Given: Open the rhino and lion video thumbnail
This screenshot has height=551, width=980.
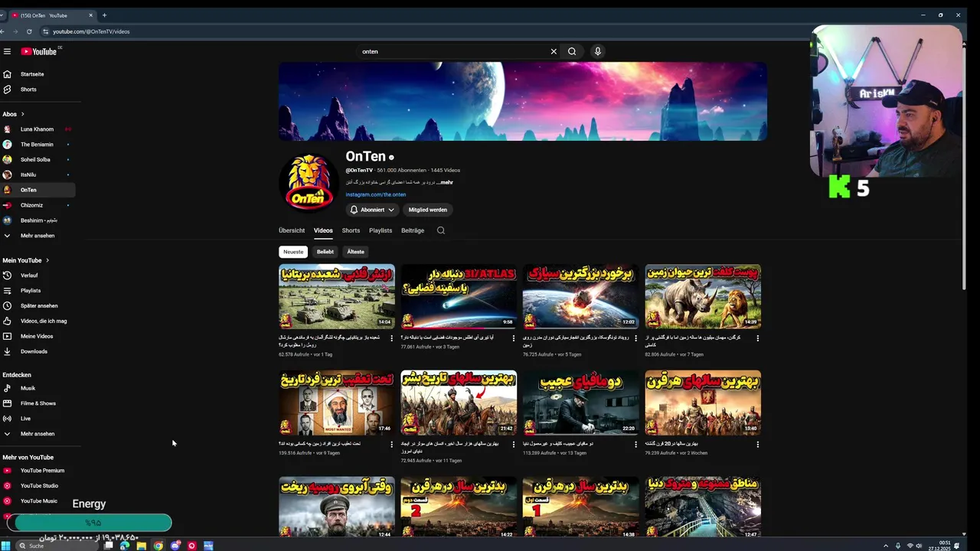Looking at the screenshot, I should pos(703,297).
